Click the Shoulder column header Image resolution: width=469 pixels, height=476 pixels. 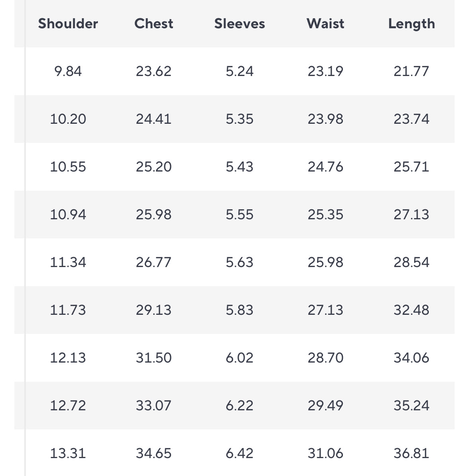[68, 23]
